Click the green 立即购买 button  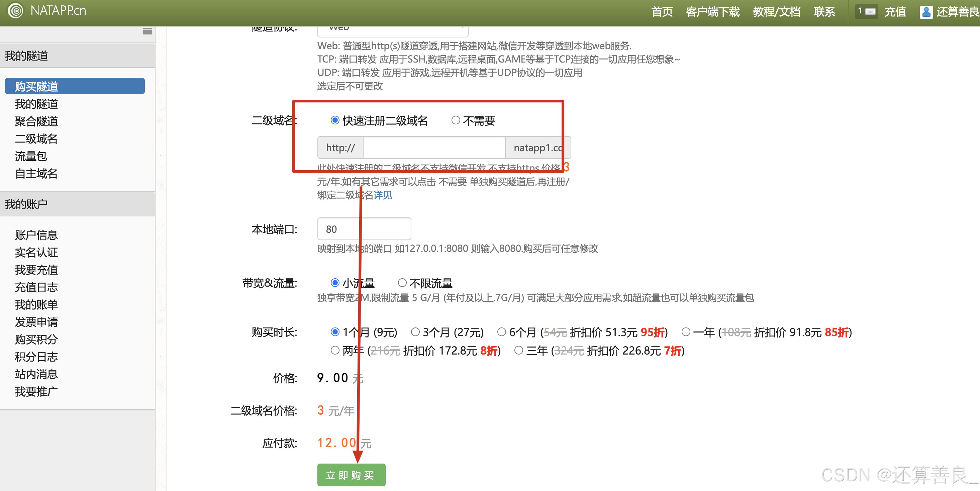(351, 475)
